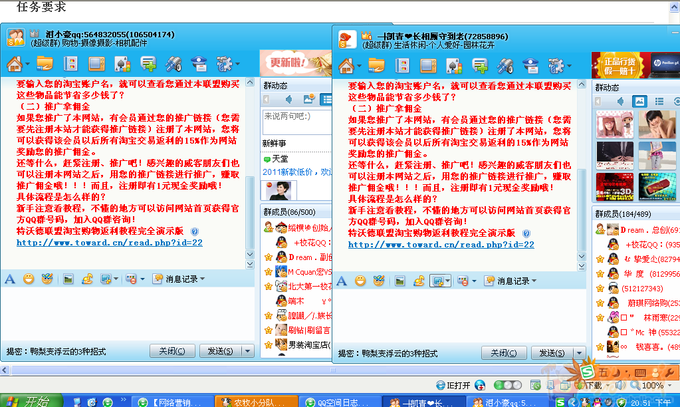Open group settings gear icon in right window
The width and height of the screenshot is (680, 407).
556,66
